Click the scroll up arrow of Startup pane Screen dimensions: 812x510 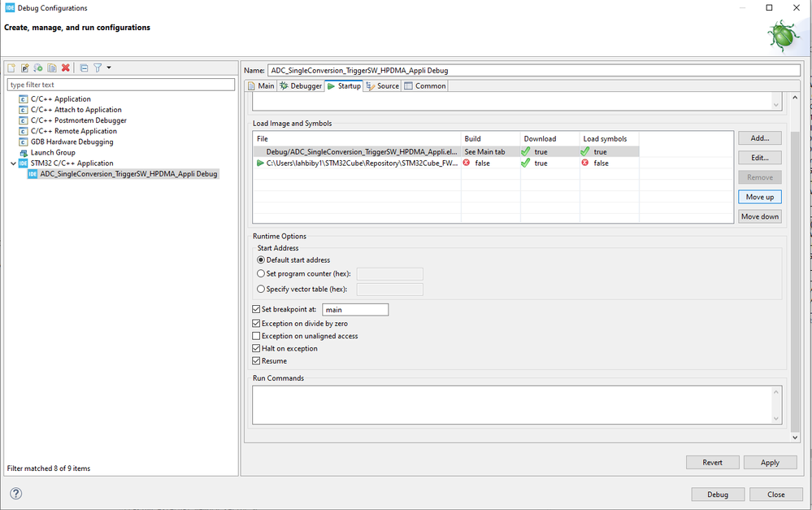click(795, 98)
